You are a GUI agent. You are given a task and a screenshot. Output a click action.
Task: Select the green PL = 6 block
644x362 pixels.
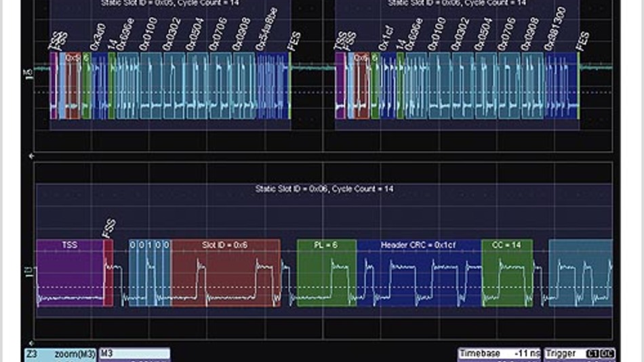coord(326,273)
